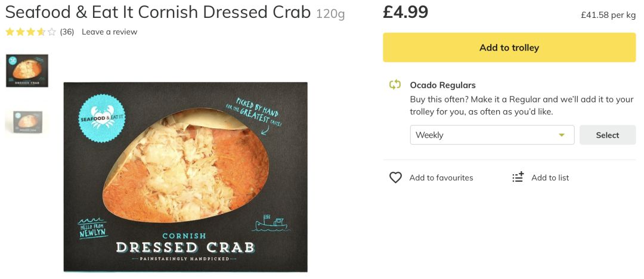Click the Ocado Regulars heading
644x279 pixels.
click(442, 85)
